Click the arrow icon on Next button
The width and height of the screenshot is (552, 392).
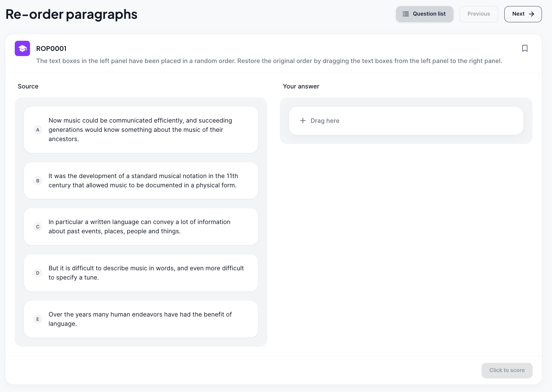[x=531, y=14]
